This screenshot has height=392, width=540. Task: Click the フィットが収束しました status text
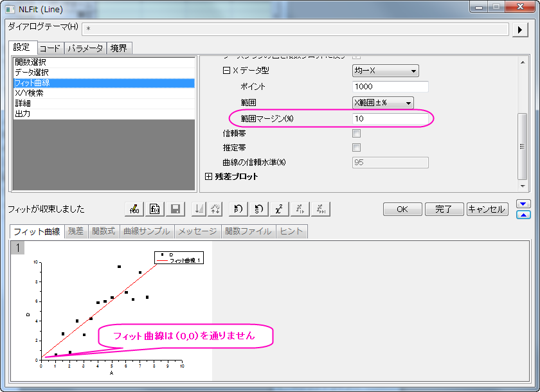pos(46,209)
